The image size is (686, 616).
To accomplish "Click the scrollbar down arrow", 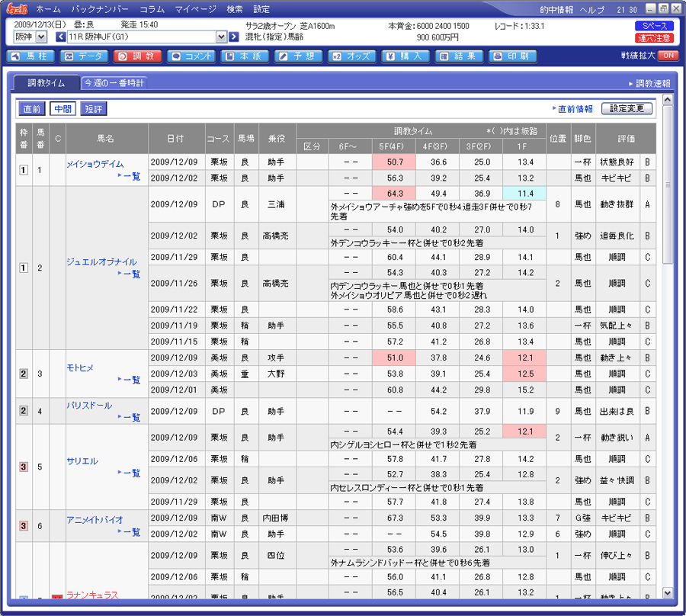I will pos(668,592).
